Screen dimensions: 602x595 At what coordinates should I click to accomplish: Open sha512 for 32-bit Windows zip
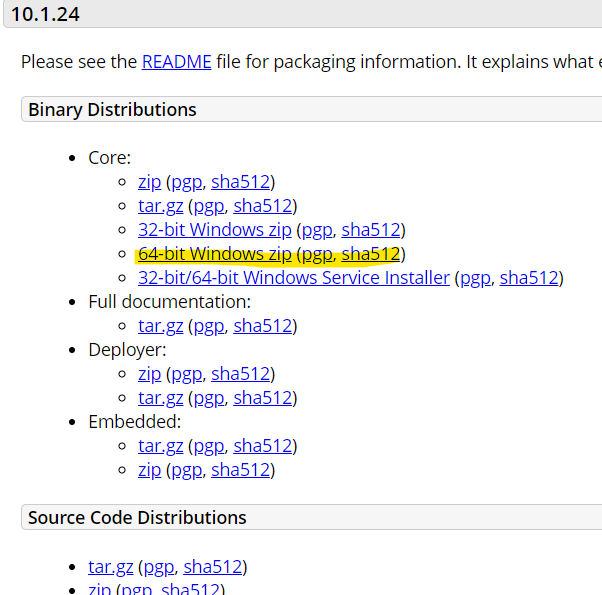[x=371, y=230]
